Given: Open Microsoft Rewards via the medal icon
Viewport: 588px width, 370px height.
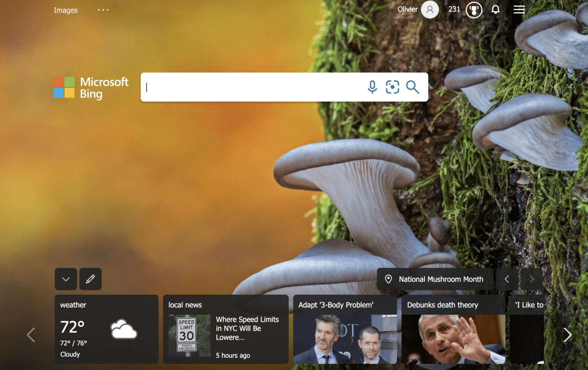Looking at the screenshot, I should tap(474, 10).
